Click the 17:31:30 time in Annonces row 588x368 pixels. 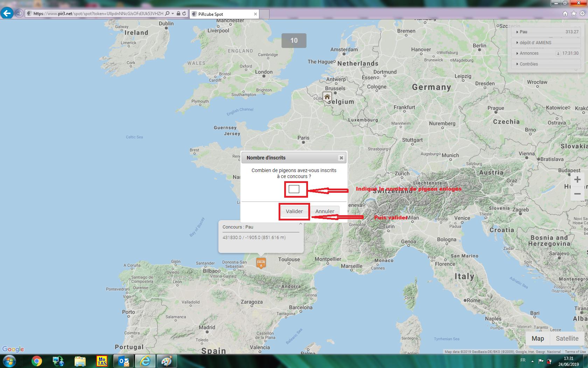coord(570,53)
